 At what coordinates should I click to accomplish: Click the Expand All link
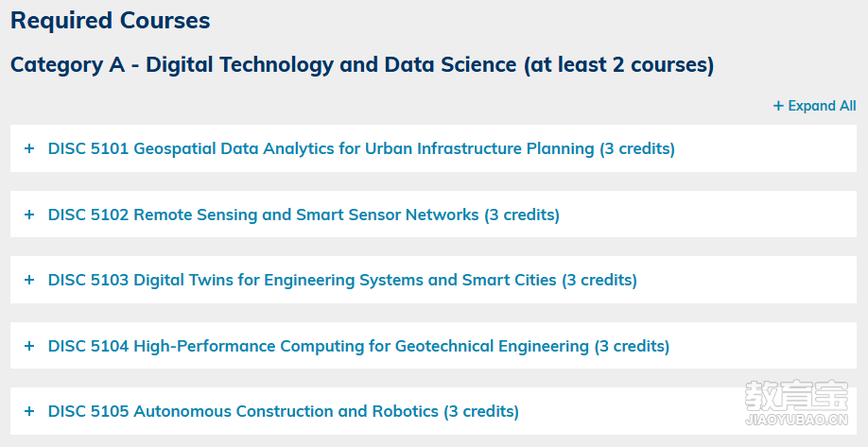pyautogui.click(x=815, y=106)
